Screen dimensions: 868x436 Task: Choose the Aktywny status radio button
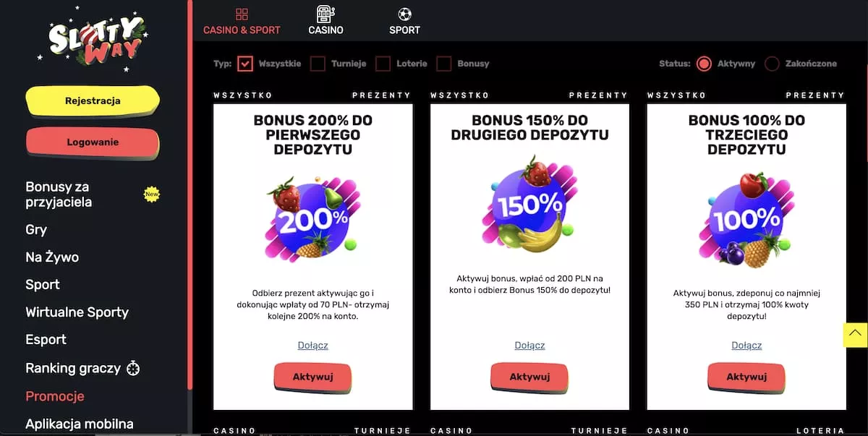point(704,64)
